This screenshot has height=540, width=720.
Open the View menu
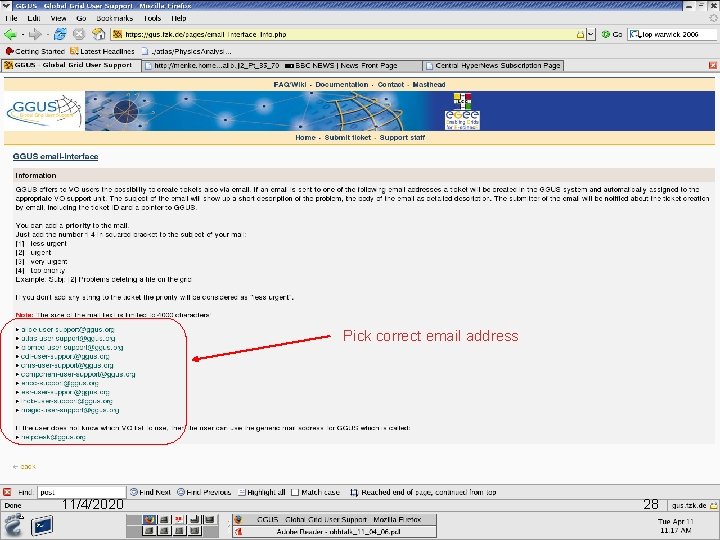[x=58, y=18]
